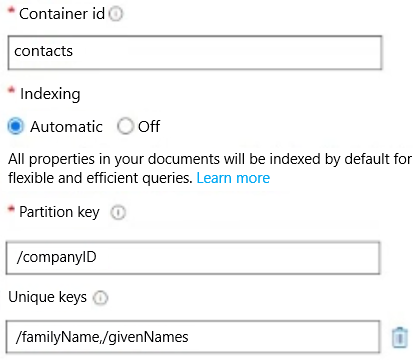The image size is (413, 360).
Task: Click the required asterisk beside Partition key
Action: [12, 209]
